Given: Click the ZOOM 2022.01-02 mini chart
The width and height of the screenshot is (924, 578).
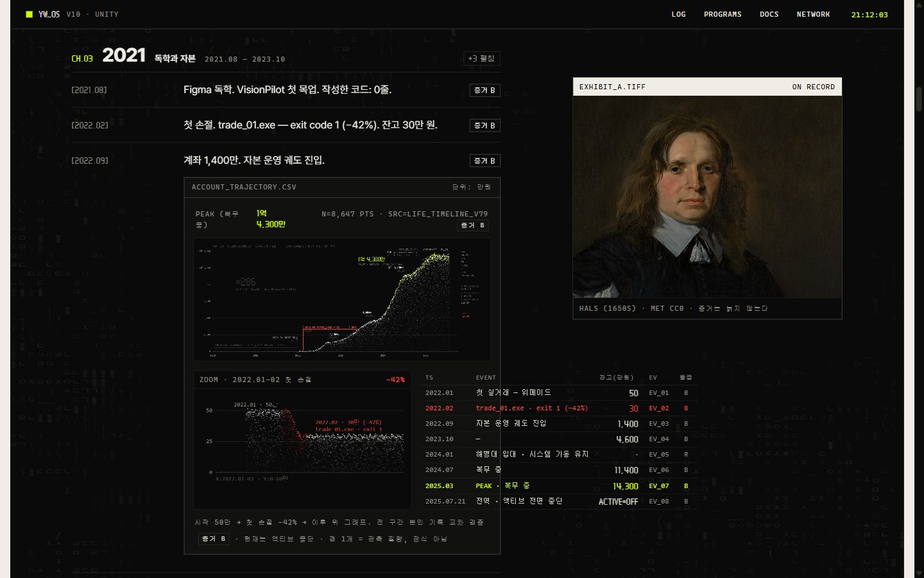Looking at the screenshot, I should click(302, 441).
